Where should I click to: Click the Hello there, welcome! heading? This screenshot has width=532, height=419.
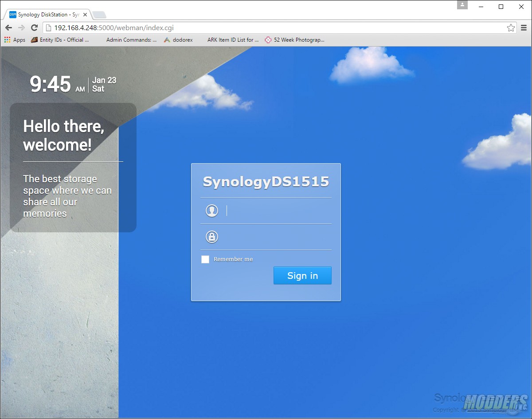pyautogui.click(x=64, y=135)
